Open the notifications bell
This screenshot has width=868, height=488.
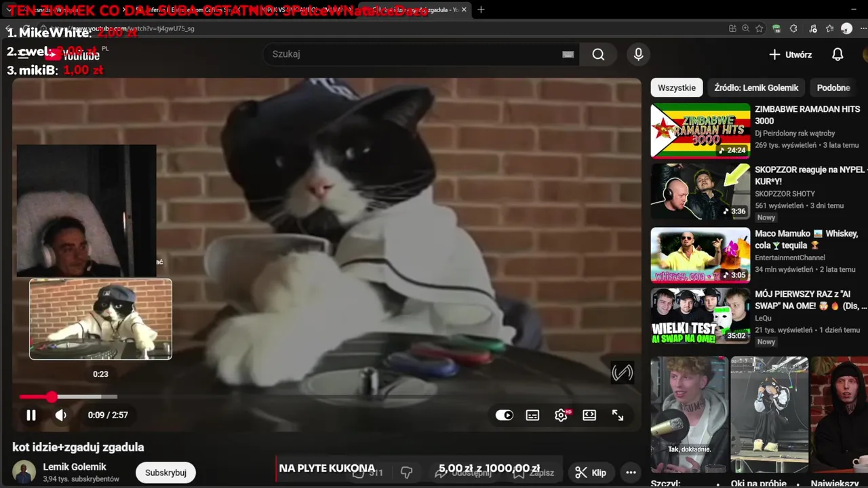click(837, 54)
